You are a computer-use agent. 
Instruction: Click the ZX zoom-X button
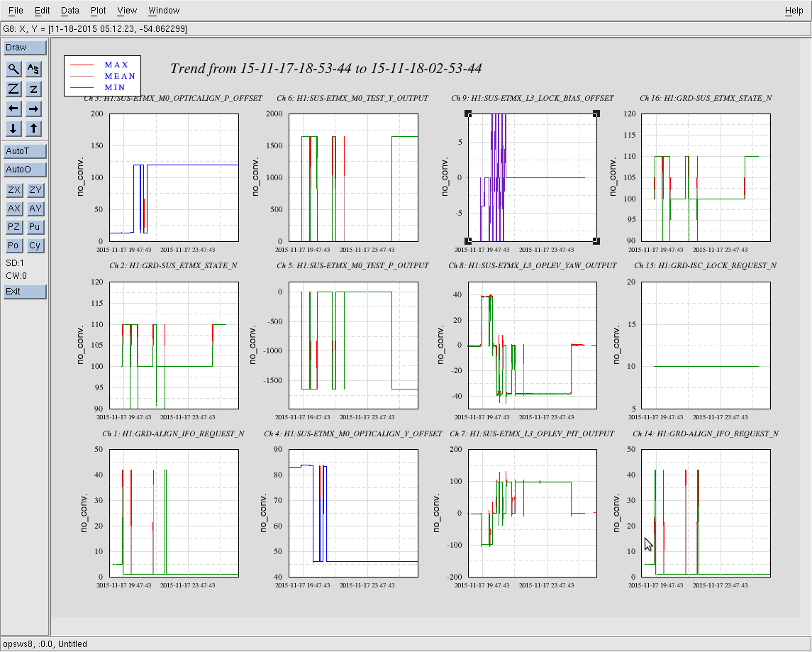point(14,190)
